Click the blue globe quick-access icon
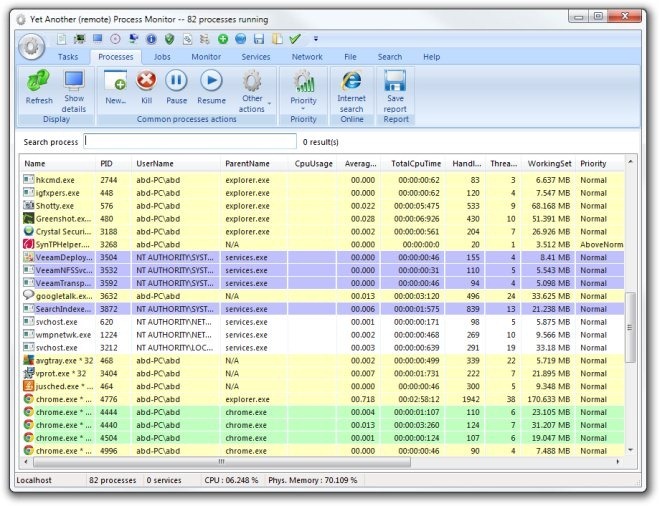The width and height of the screenshot is (660, 506). (241, 39)
